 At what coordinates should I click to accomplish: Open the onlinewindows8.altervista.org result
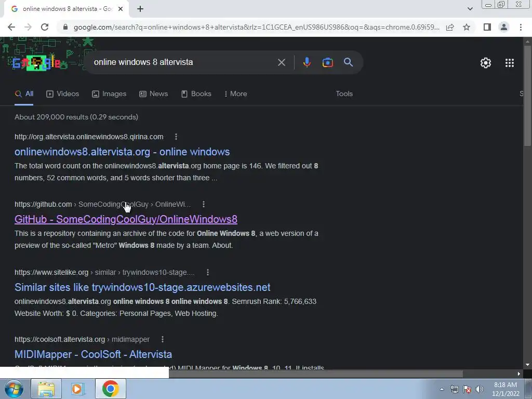click(x=122, y=152)
